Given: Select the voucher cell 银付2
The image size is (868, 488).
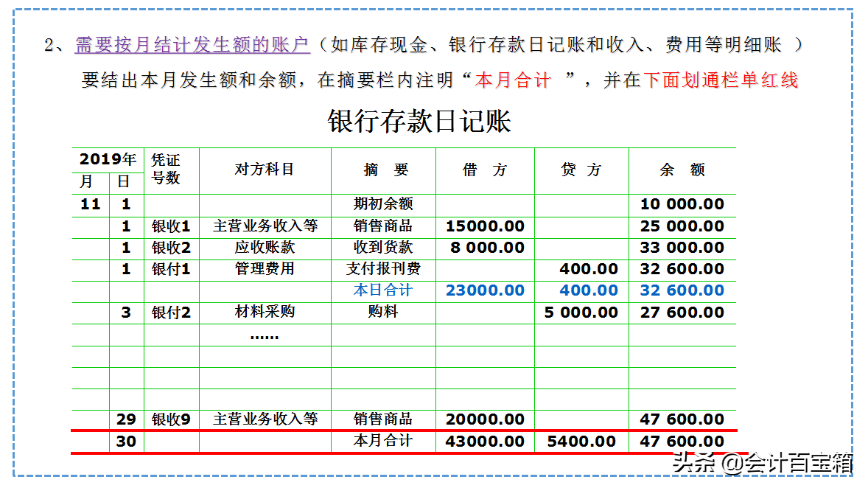Looking at the screenshot, I should (x=172, y=312).
